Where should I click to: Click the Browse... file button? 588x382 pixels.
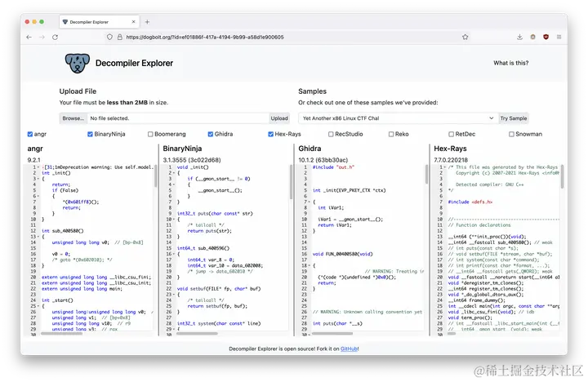click(73, 118)
